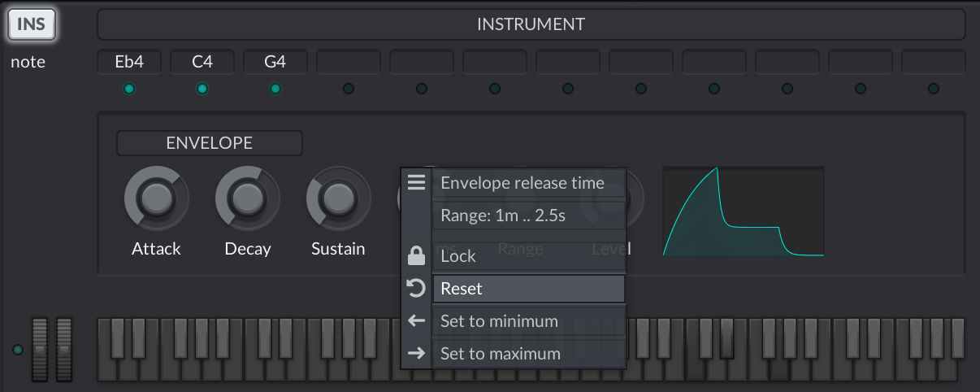Toggle the LED under Eb4
The height and width of the screenshot is (392, 980).
[129, 89]
